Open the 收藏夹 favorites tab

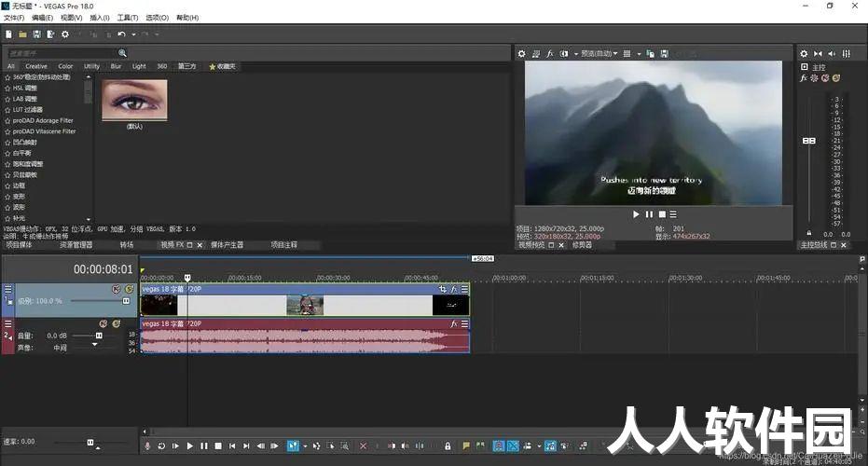(223, 66)
